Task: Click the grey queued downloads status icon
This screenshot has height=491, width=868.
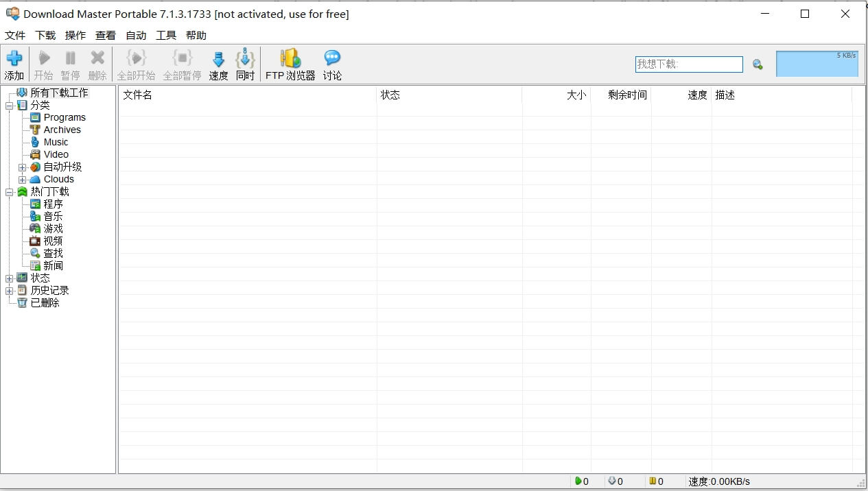Action: click(612, 481)
